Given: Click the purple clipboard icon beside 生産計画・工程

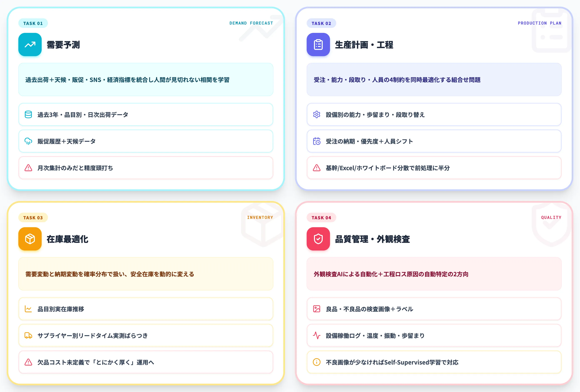Looking at the screenshot, I should pyautogui.click(x=318, y=45).
